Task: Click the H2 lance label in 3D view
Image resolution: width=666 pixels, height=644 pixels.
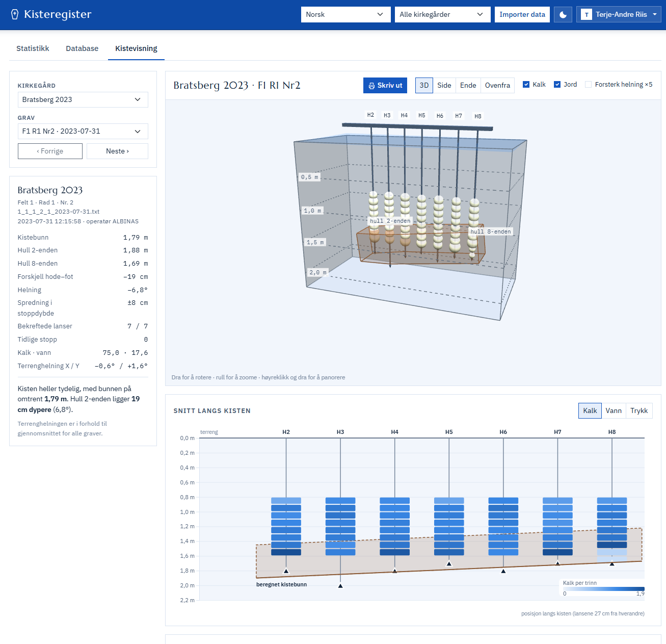Action: (370, 115)
